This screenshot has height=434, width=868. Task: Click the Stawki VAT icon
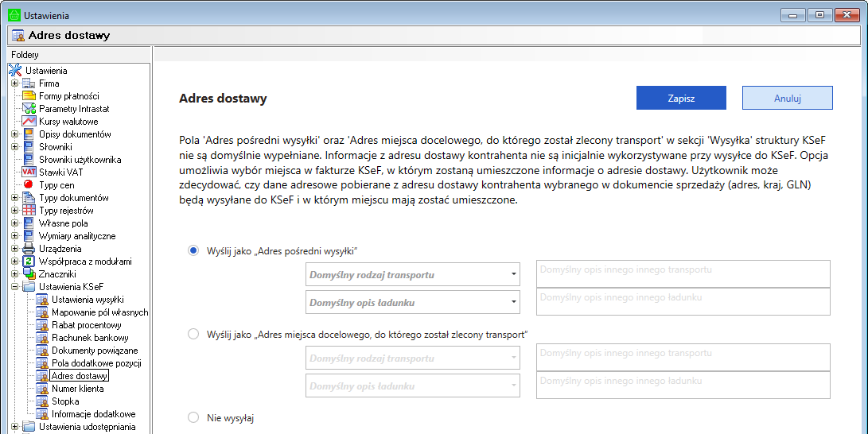[29, 172]
